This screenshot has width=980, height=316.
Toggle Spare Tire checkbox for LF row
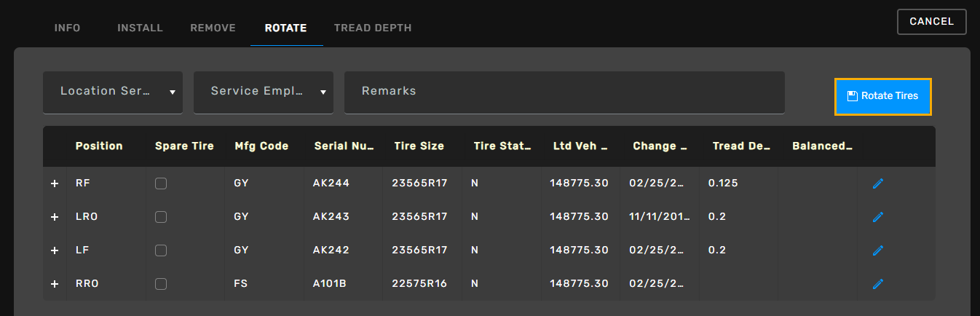[x=161, y=250]
